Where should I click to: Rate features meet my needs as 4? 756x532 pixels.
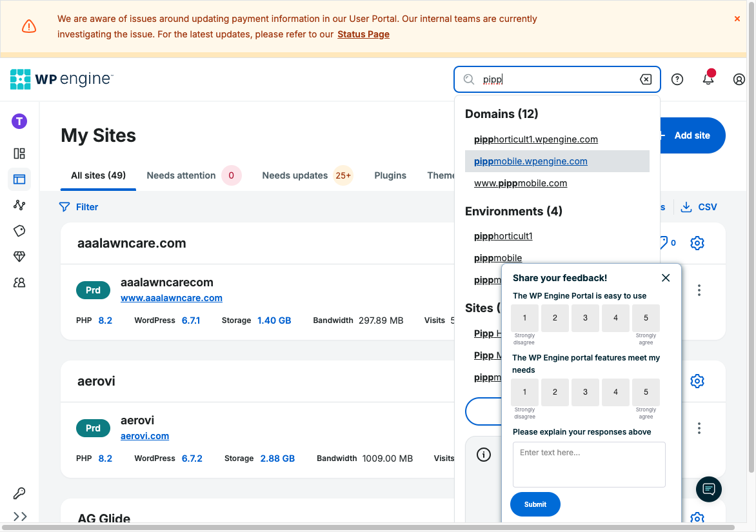(615, 392)
